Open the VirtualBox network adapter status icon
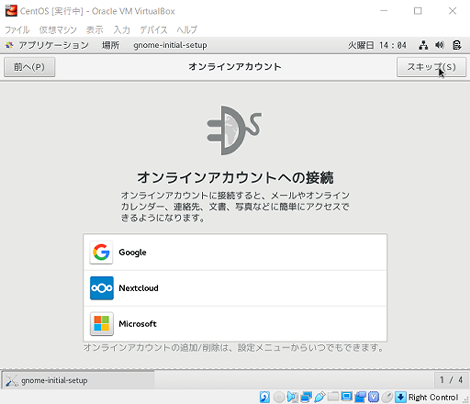The width and height of the screenshot is (470, 404). point(306,397)
